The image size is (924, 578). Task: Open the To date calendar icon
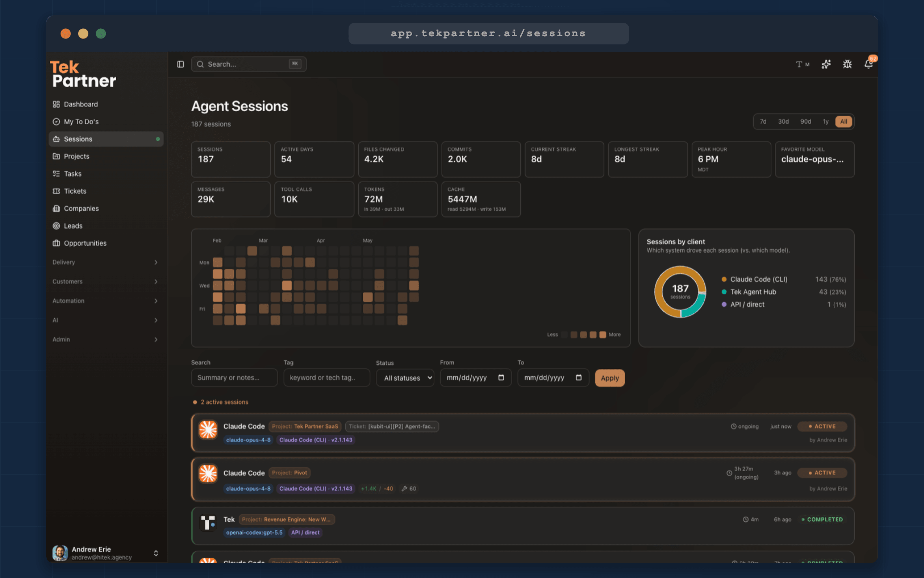pos(579,378)
